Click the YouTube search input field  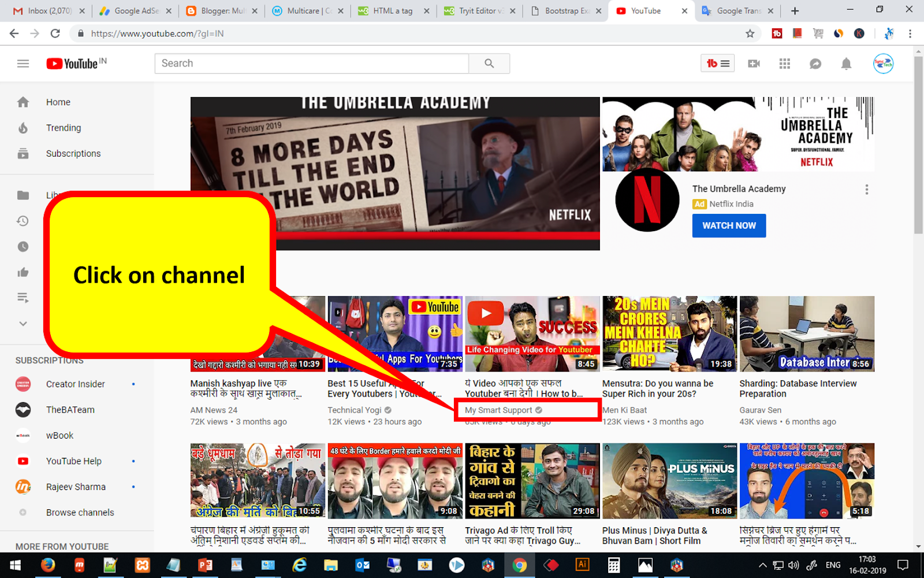click(x=312, y=64)
